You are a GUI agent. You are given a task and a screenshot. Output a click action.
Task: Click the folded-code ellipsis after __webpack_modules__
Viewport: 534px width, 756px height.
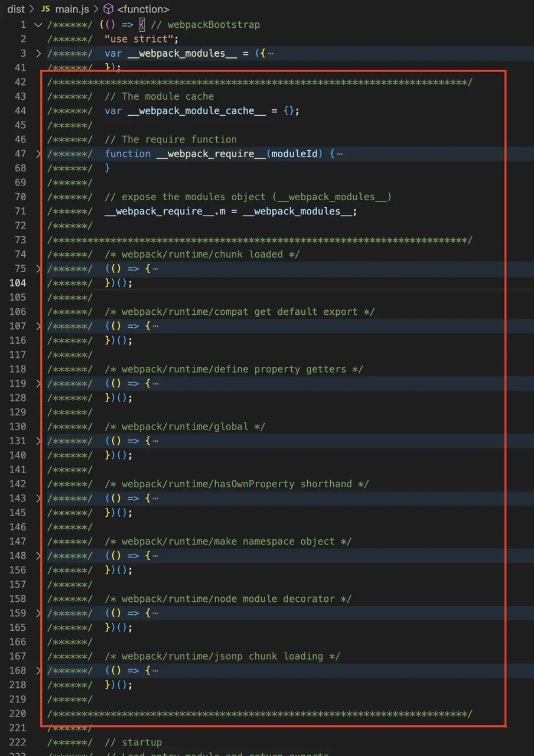271,53
